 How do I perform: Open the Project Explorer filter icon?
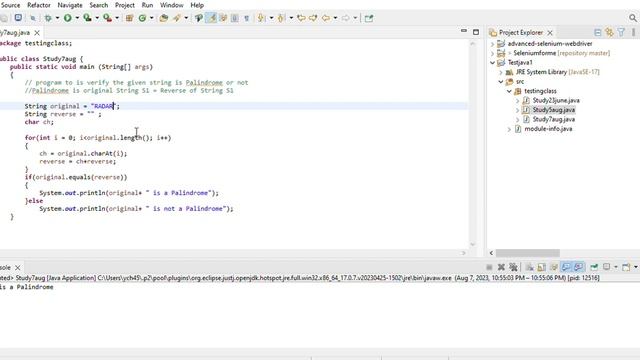pos(621,32)
